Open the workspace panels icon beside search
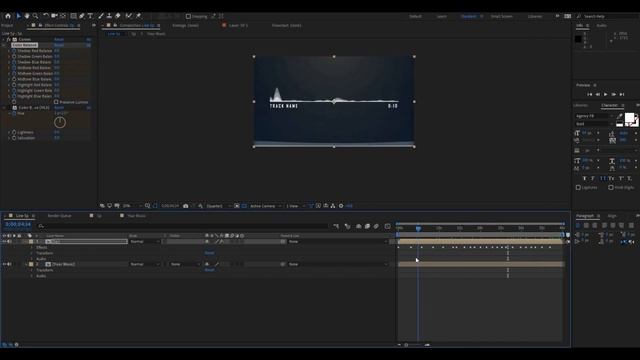The height and width of the screenshot is (360, 640). 567,16
